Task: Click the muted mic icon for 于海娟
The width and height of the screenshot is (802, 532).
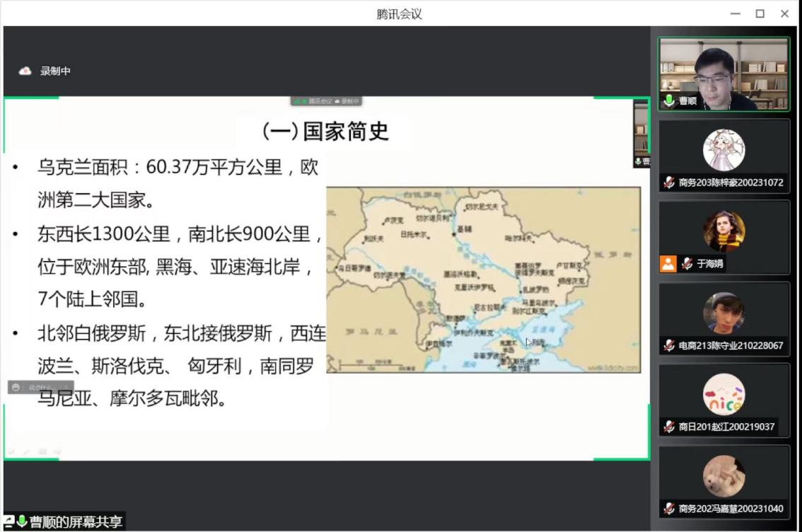Action: point(687,263)
